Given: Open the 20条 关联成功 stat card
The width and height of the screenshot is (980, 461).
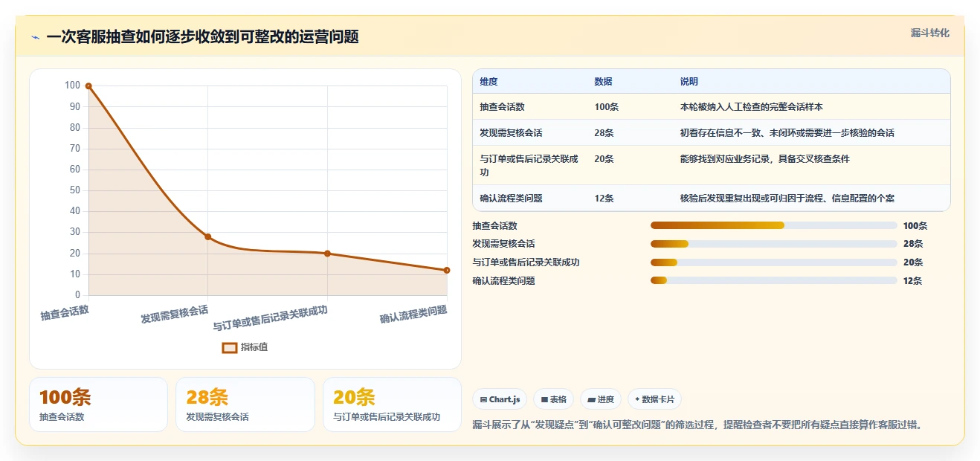Looking at the screenshot, I should [392, 404].
